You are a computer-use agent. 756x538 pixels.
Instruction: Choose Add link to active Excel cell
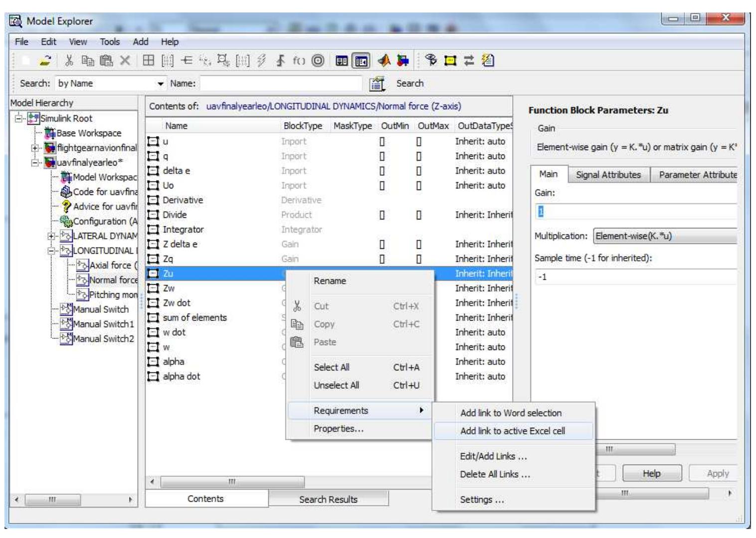point(513,431)
